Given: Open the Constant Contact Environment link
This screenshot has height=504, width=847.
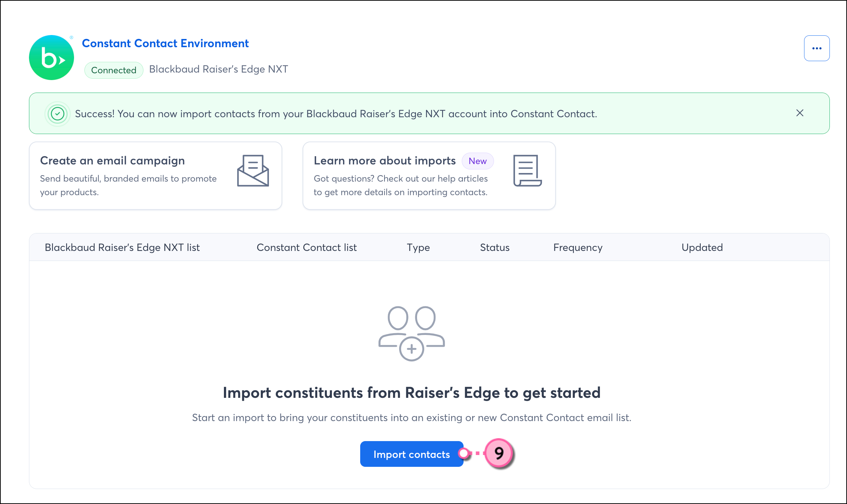Looking at the screenshot, I should point(165,43).
